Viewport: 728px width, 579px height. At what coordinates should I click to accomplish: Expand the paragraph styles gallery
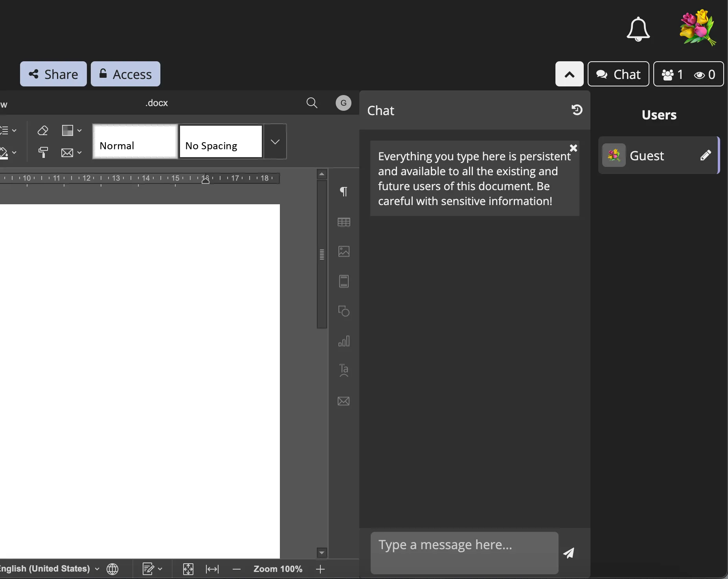click(275, 142)
